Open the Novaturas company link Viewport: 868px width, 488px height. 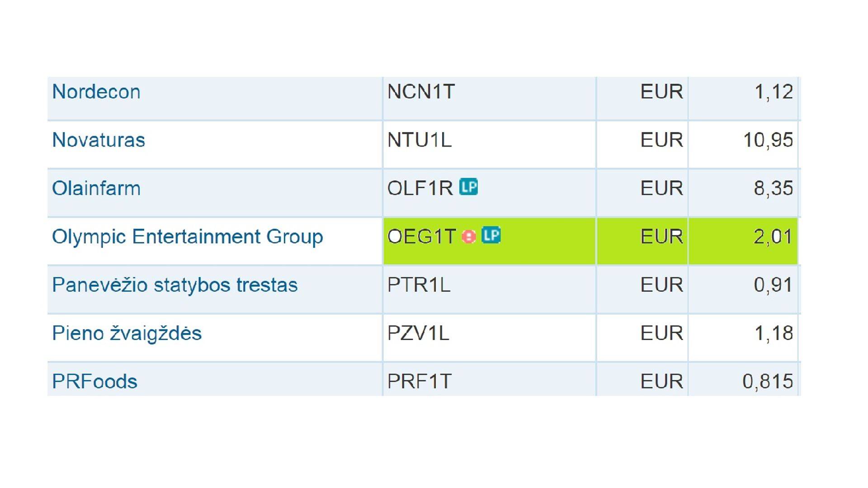click(x=99, y=140)
